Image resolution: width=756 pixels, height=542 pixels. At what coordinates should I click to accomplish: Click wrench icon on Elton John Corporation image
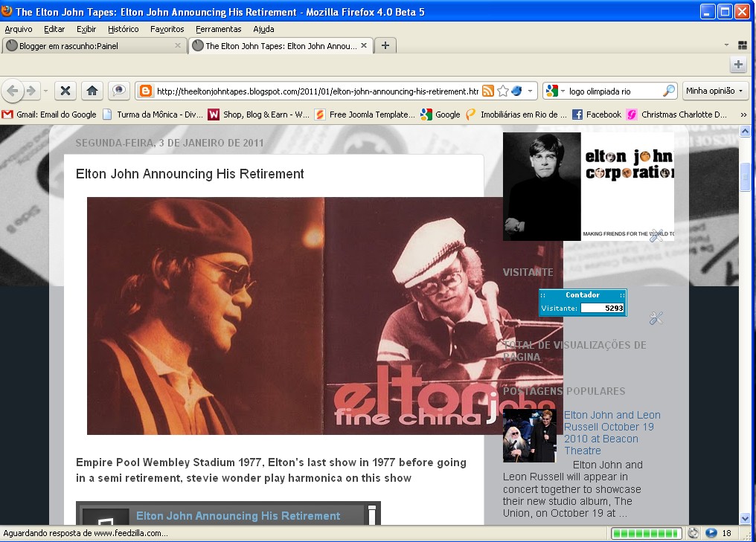tap(656, 235)
